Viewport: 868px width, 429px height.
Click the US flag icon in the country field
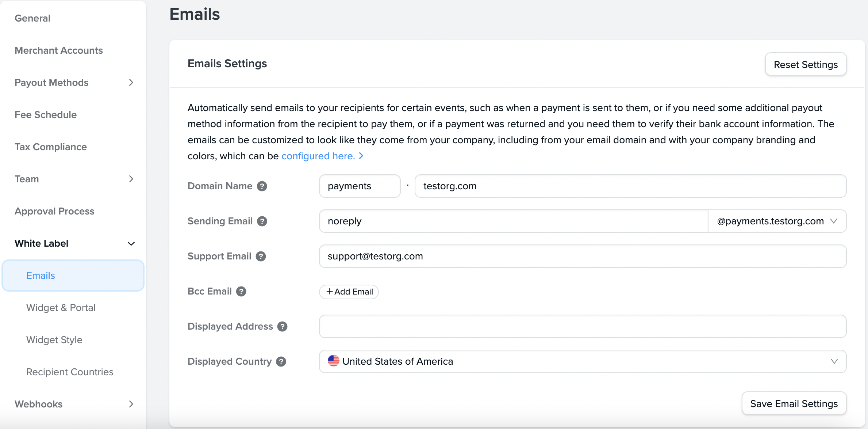tap(333, 361)
